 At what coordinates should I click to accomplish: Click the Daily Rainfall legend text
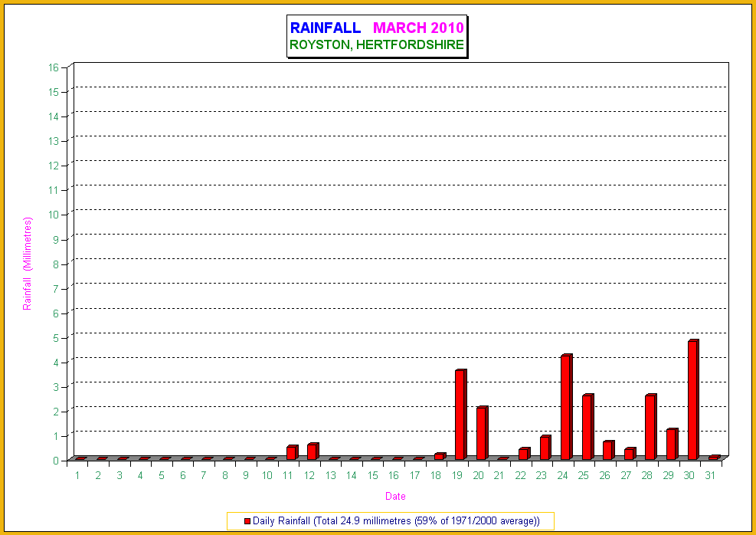click(x=396, y=521)
